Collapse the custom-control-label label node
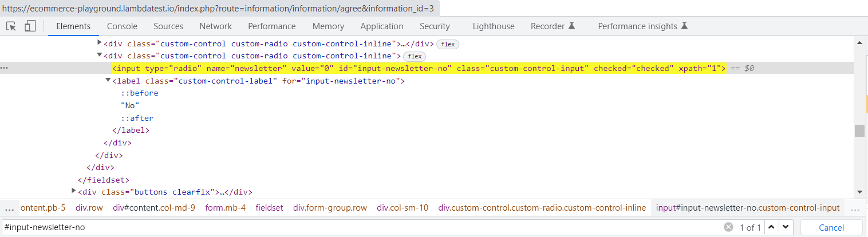Screen dimensions: 868x237 pyautogui.click(x=108, y=81)
